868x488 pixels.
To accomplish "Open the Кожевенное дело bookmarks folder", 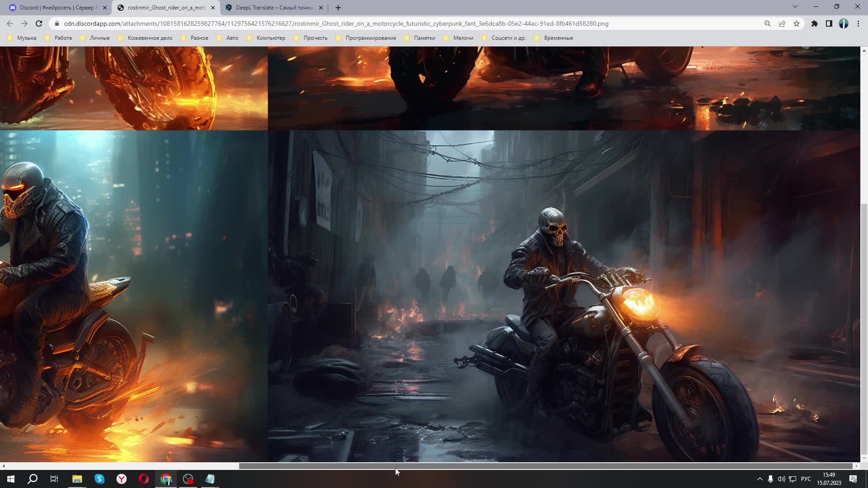I will point(150,38).
